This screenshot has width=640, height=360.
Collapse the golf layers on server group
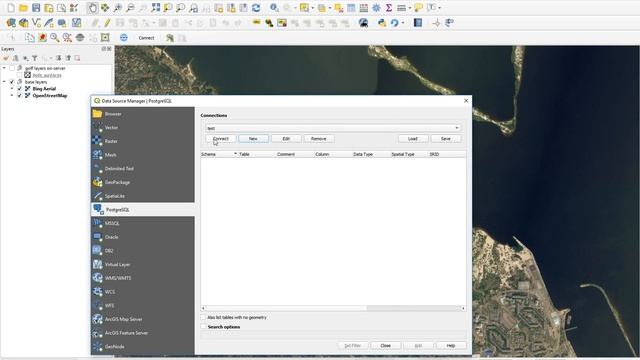[x=4, y=68]
